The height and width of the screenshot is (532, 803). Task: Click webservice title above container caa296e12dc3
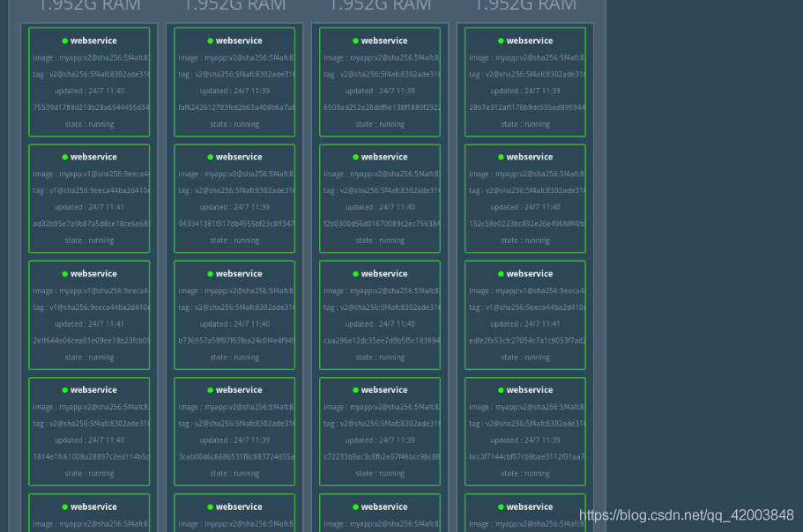[x=384, y=274]
